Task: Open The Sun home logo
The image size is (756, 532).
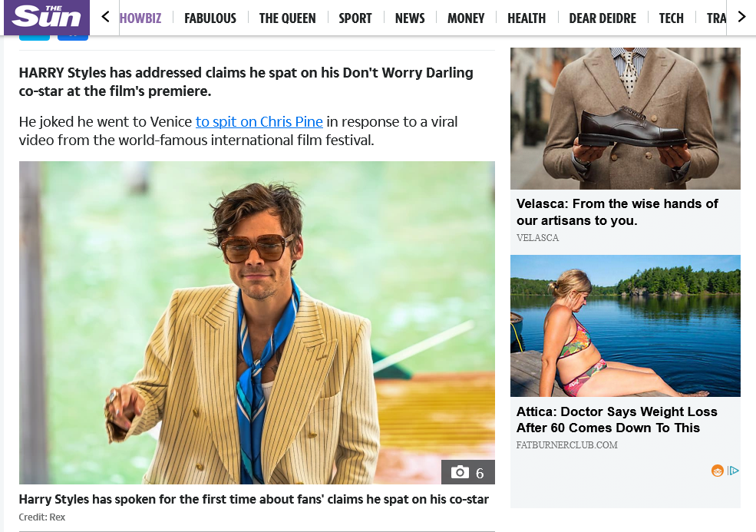Action: [46, 18]
